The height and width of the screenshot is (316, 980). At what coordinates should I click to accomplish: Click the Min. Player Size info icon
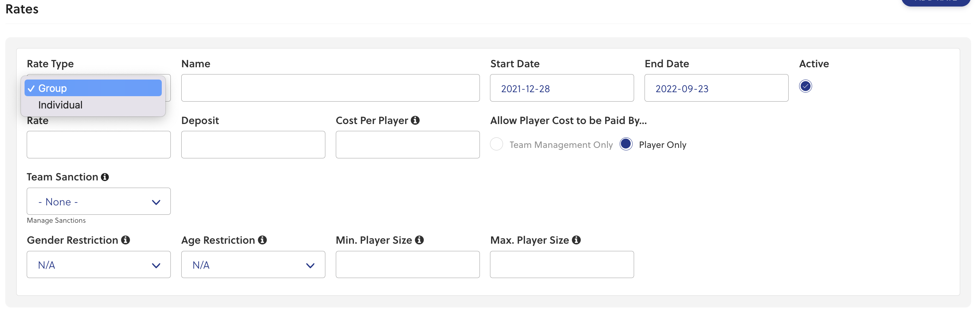(419, 240)
